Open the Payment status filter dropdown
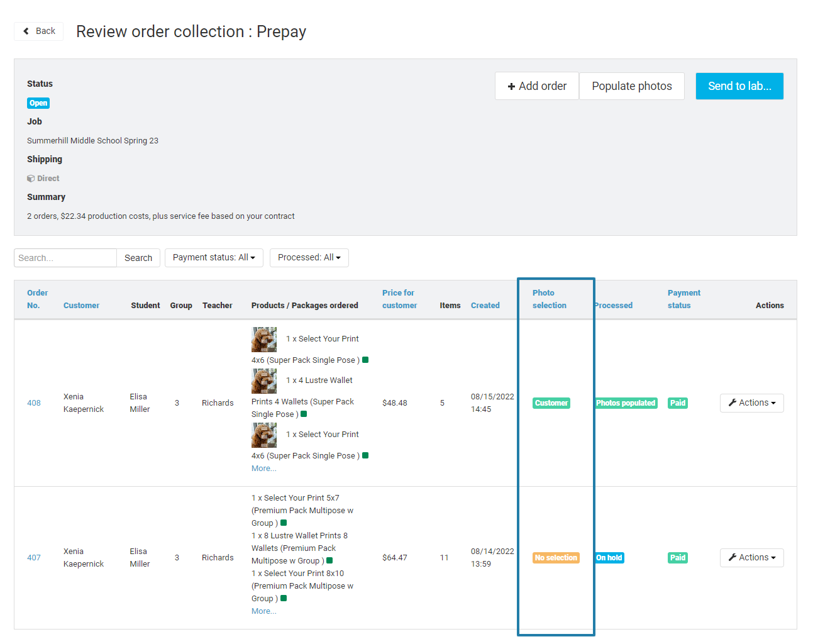The height and width of the screenshot is (644, 813). (x=214, y=258)
